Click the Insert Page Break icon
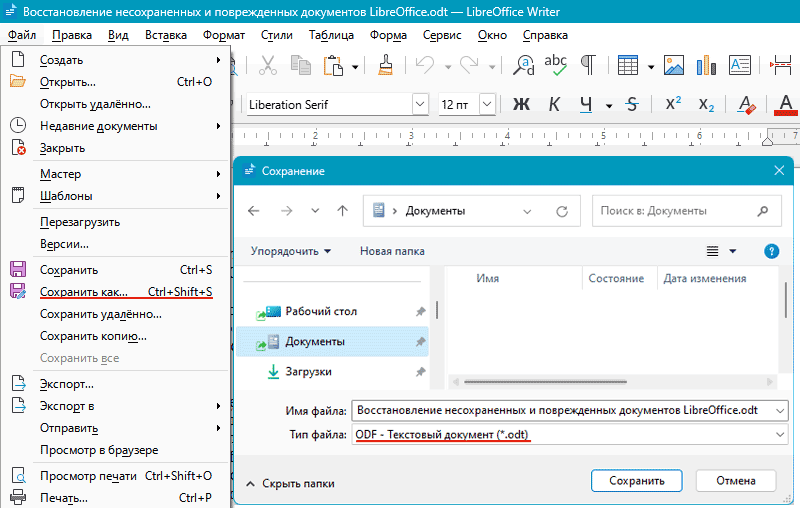The height and width of the screenshot is (508, 800). pyautogui.click(x=781, y=65)
